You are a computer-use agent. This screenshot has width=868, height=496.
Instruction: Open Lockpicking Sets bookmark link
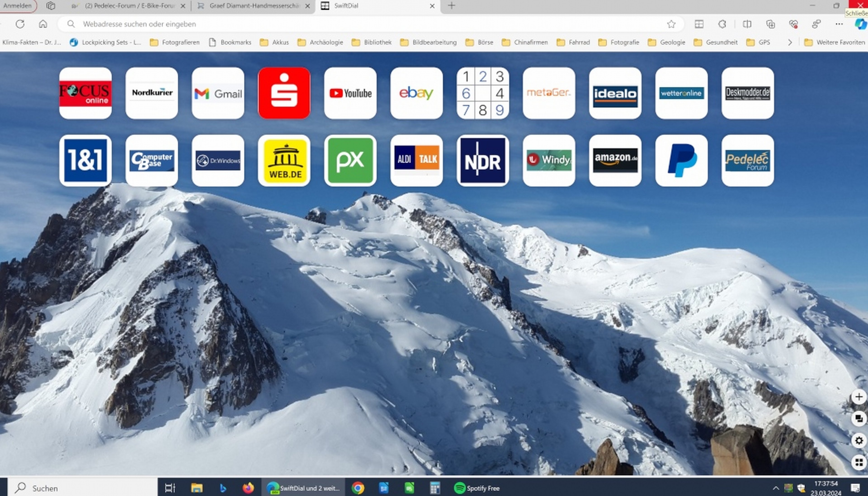106,43
